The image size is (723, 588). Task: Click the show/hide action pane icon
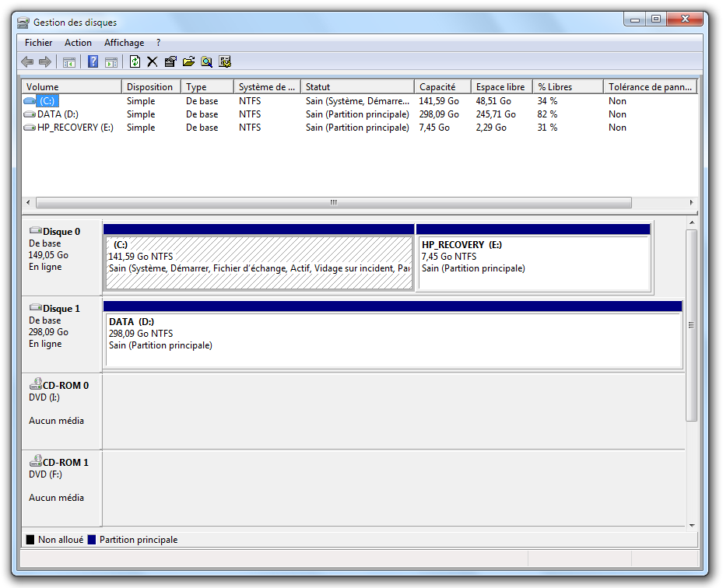[x=111, y=62]
